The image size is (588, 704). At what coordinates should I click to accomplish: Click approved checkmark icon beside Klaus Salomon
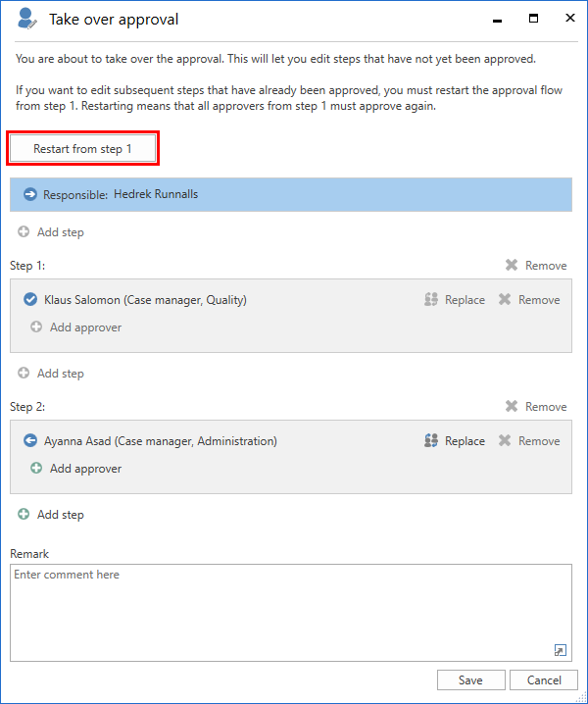(30, 300)
